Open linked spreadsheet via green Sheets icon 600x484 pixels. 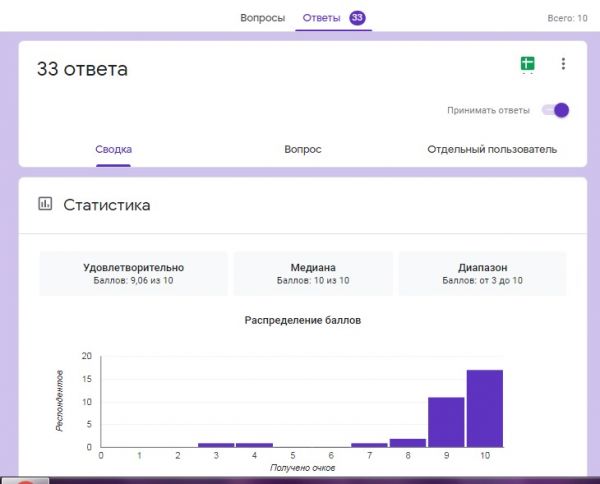[x=527, y=64]
